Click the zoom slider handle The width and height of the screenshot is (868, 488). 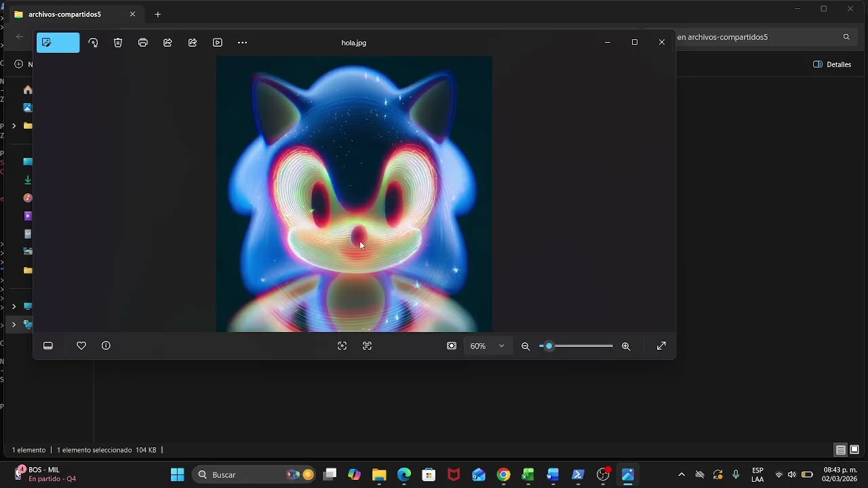coord(549,346)
